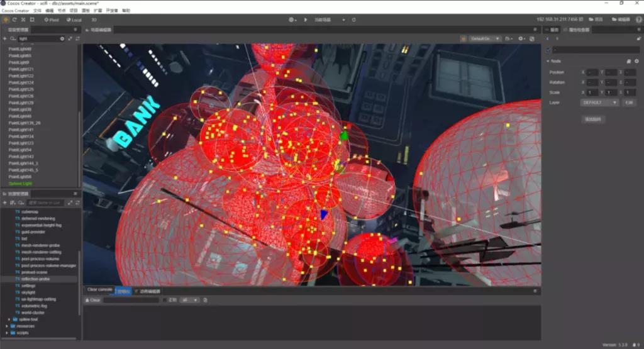Open the Layer DEFAULT dropdown
The image size is (644, 349).
point(599,102)
